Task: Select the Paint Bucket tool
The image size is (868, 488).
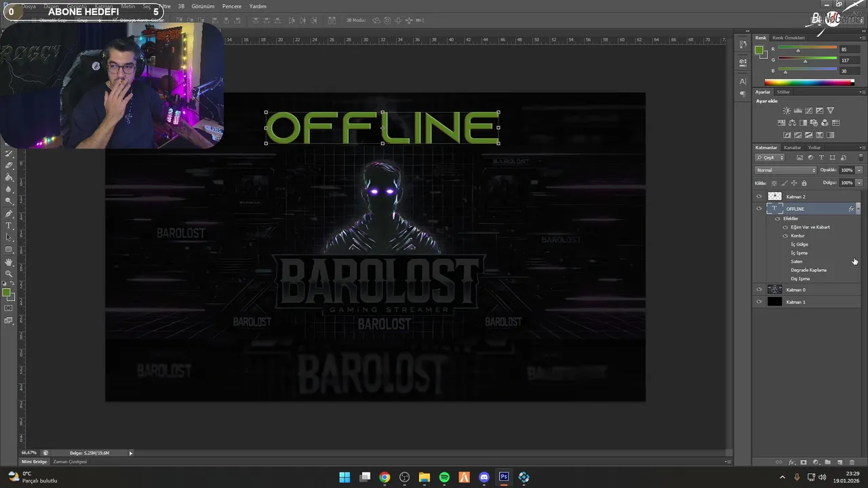Action: click(x=9, y=177)
